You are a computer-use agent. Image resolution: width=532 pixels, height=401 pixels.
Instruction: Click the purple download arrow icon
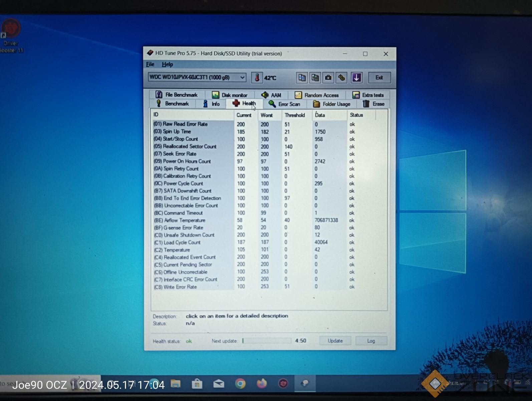(356, 78)
